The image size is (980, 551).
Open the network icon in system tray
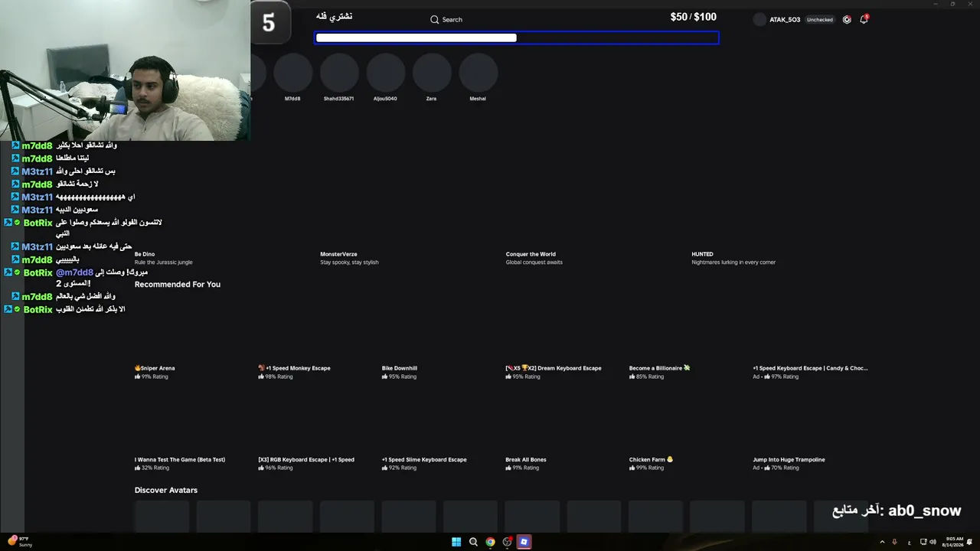click(x=922, y=542)
